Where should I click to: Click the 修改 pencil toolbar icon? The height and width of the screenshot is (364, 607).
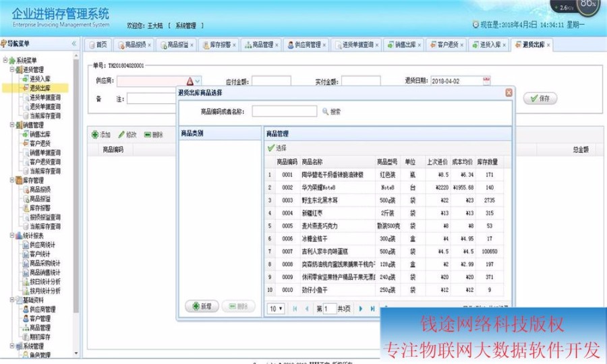tap(121, 135)
